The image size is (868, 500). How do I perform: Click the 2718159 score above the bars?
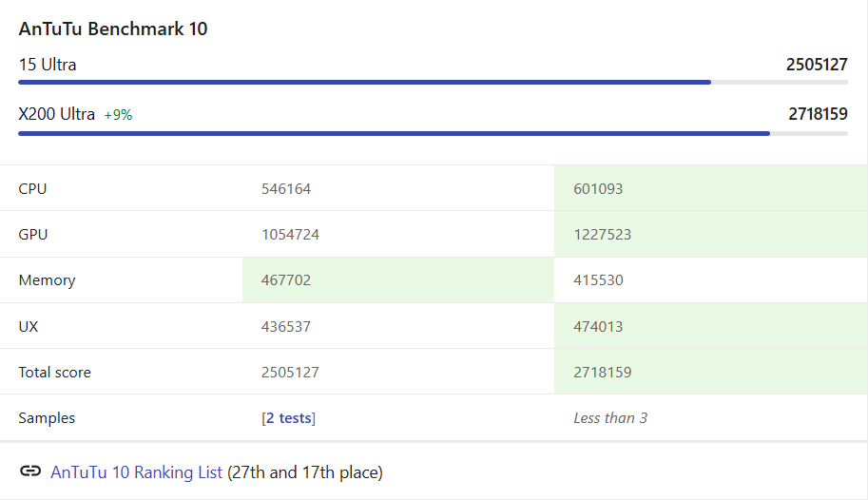coord(817,114)
